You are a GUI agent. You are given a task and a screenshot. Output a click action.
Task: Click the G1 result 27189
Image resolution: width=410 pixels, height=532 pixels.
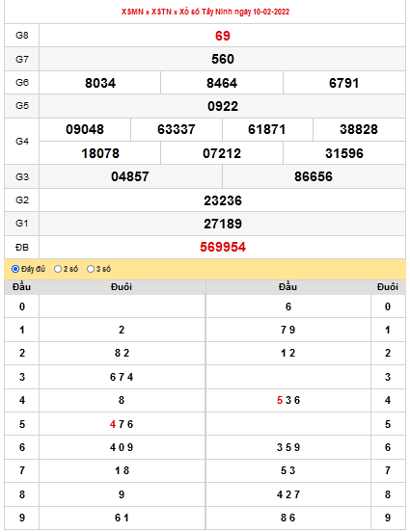click(223, 224)
